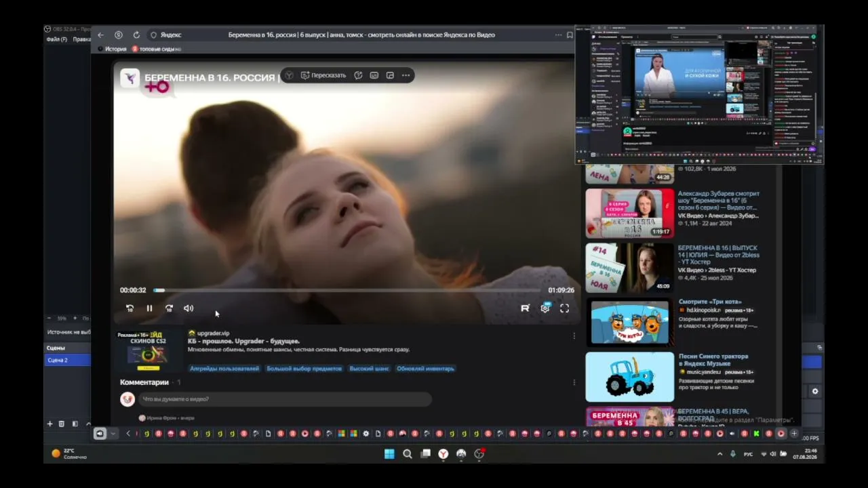
Task: Delete the selected OBS scene
Action: point(61,424)
